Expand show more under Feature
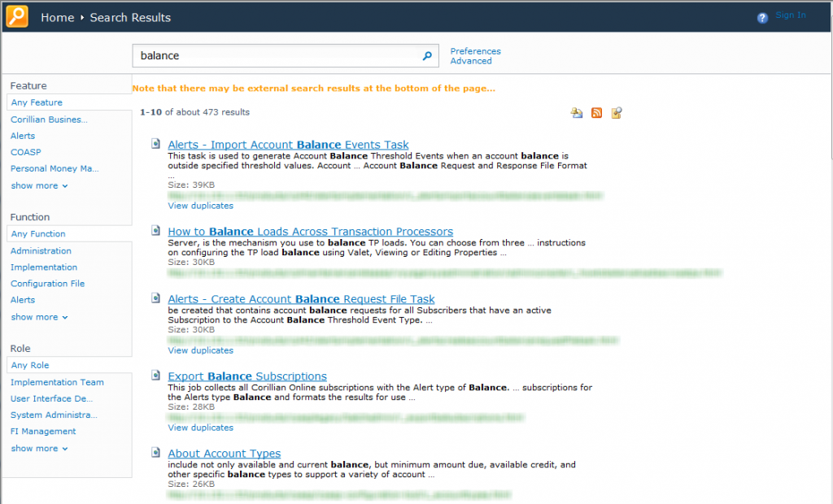Screen dimensions: 833x504 pos(39,186)
